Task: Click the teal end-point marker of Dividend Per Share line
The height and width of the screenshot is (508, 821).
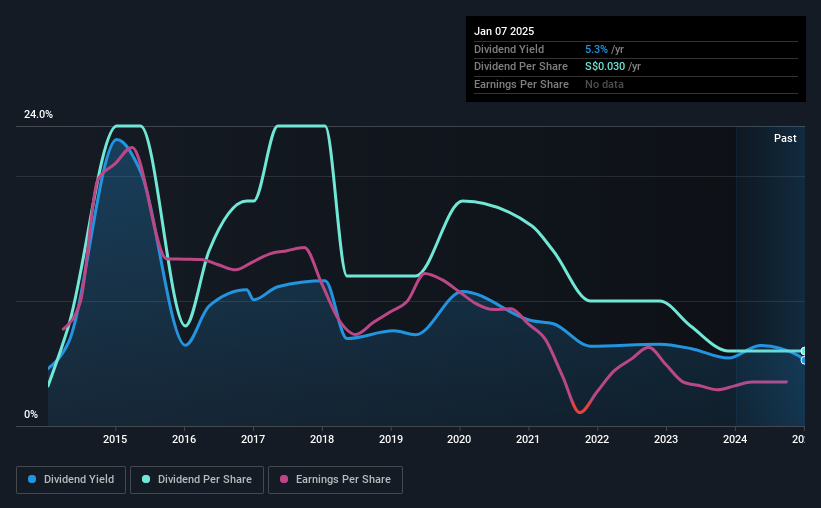Action: [803, 351]
